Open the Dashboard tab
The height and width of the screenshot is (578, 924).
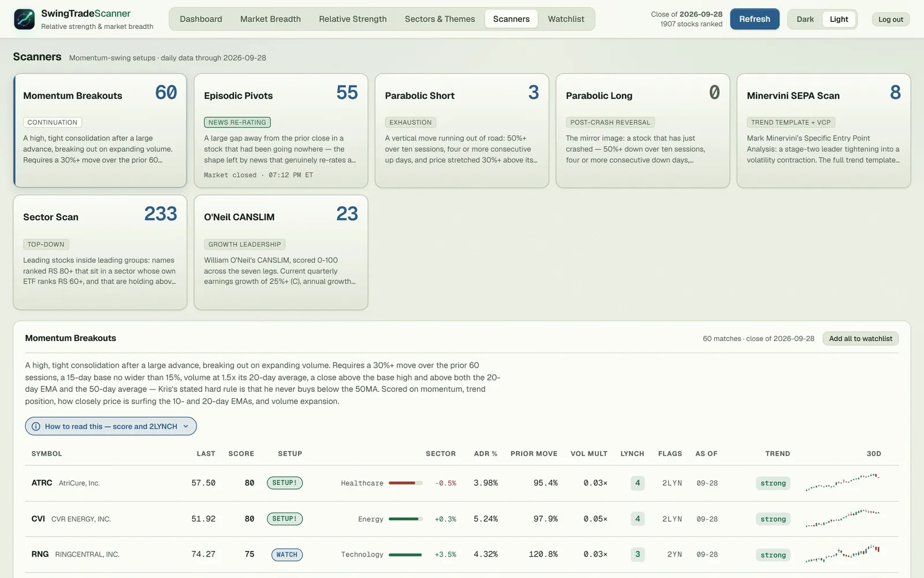tap(201, 19)
